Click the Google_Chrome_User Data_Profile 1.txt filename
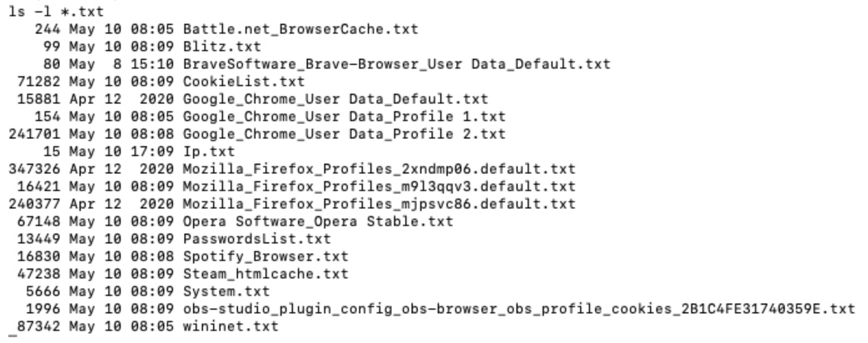 tap(319, 117)
